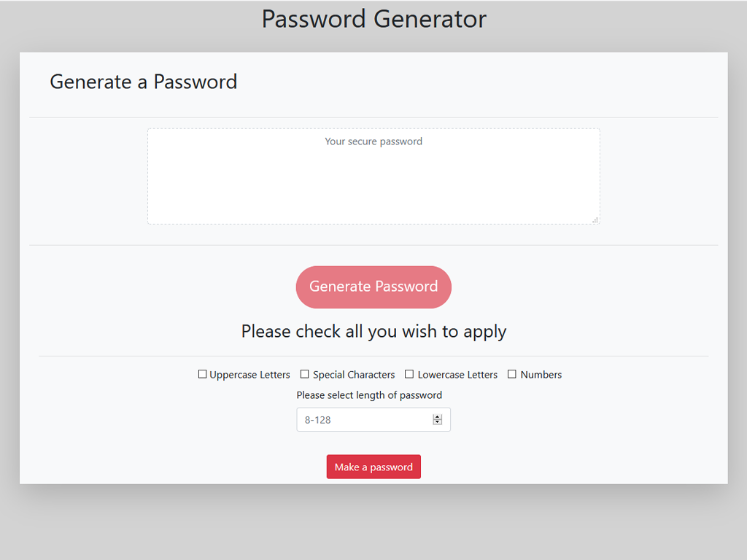The image size is (747, 560).
Task: Click the gray page background below the card
Action: (373, 525)
